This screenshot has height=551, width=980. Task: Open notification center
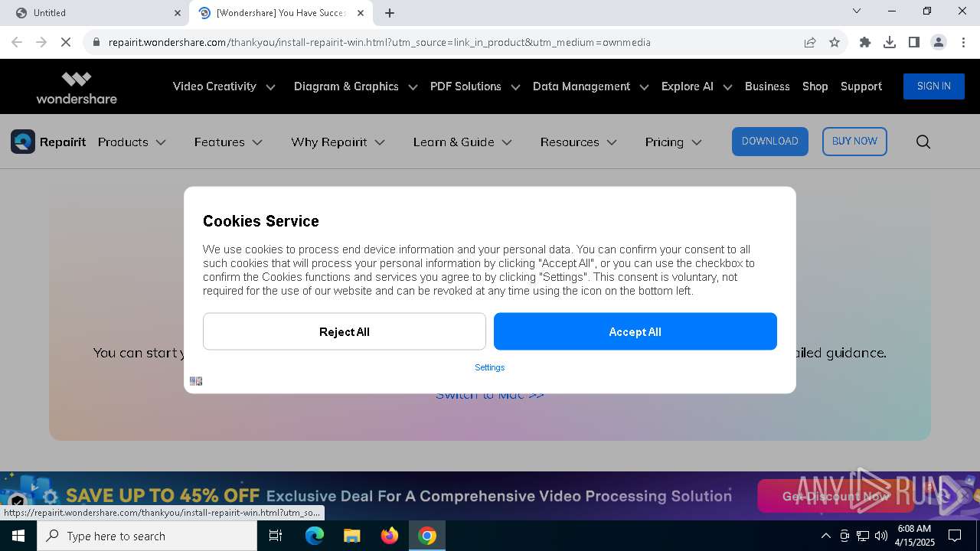pyautogui.click(x=955, y=536)
